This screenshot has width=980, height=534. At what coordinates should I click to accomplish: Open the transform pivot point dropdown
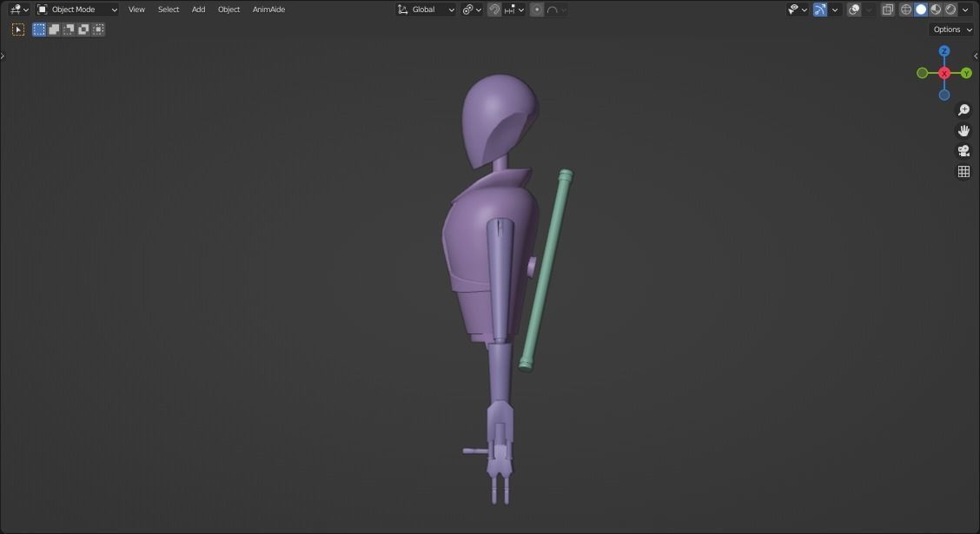coord(472,10)
